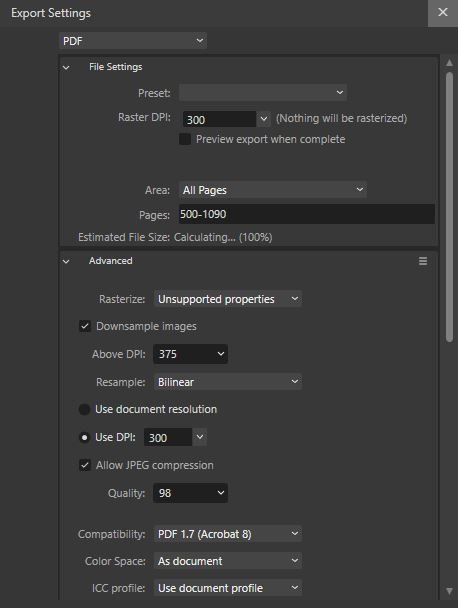Enable Preview export when complete
Image resolution: width=458 pixels, height=608 pixels.
click(185, 139)
